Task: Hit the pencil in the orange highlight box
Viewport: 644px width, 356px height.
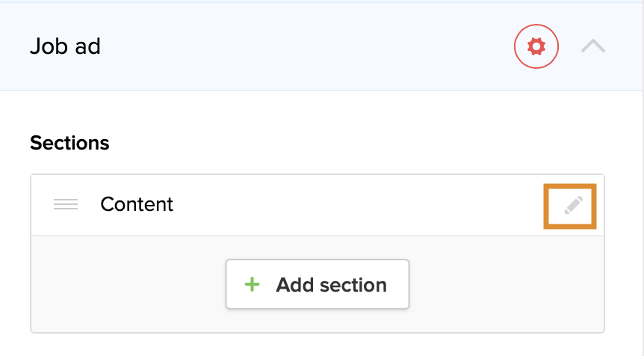Action: tap(573, 205)
